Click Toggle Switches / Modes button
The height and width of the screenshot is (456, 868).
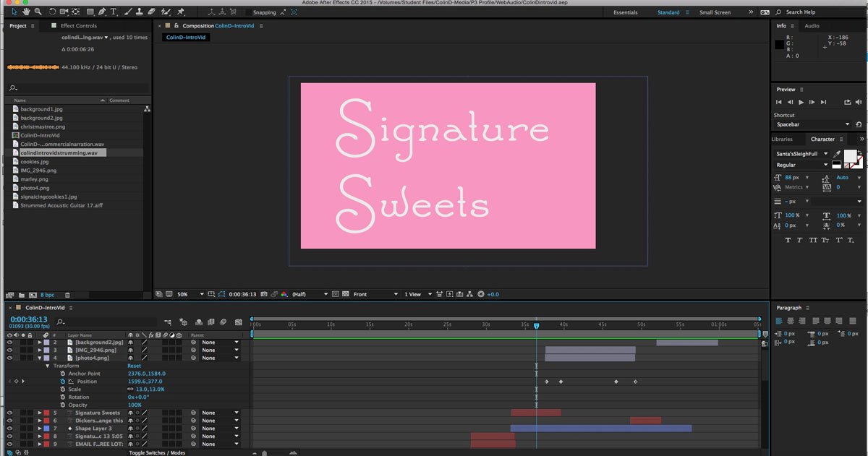157,452
